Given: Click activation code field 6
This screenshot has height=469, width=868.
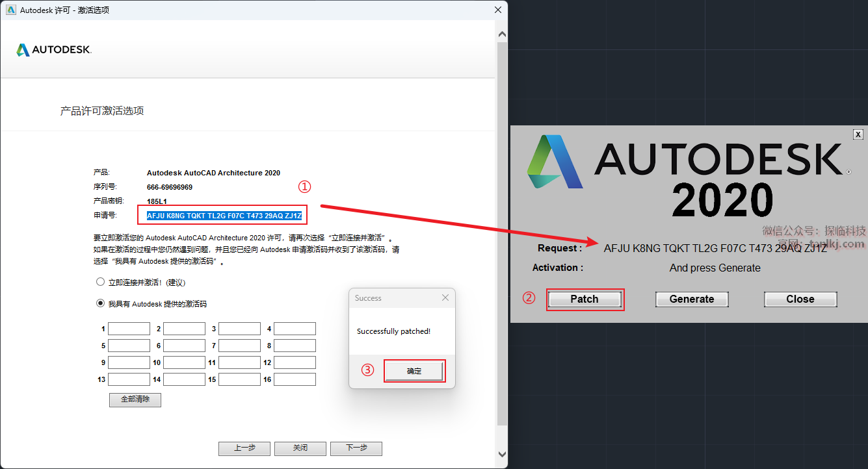Looking at the screenshot, I should 184,346.
